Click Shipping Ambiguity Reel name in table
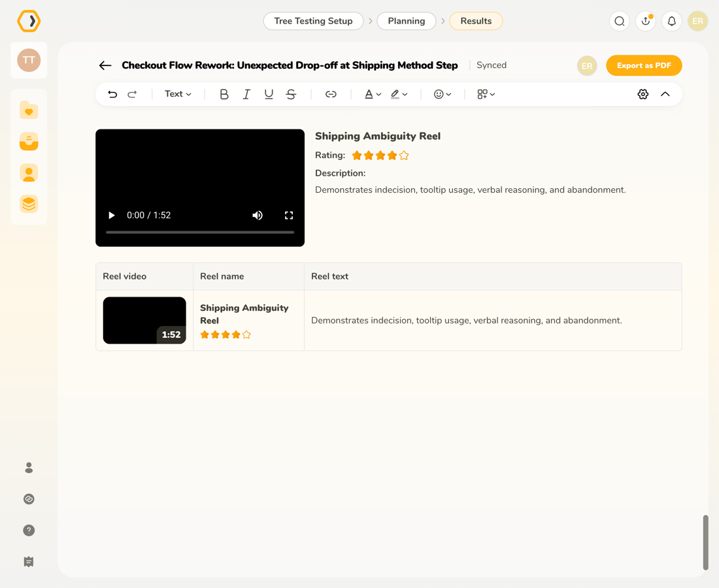719x588 pixels. 244,314
